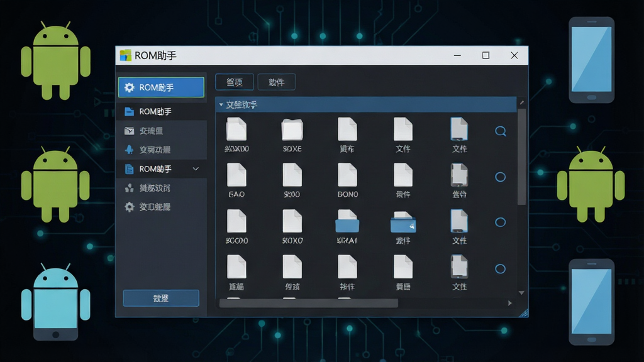Open the first tab left of 软件
The height and width of the screenshot is (362, 644).
coord(235,82)
